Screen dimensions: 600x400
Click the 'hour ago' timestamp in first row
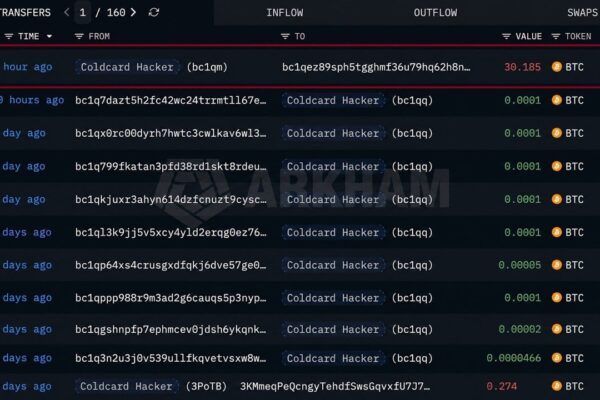[27, 67]
